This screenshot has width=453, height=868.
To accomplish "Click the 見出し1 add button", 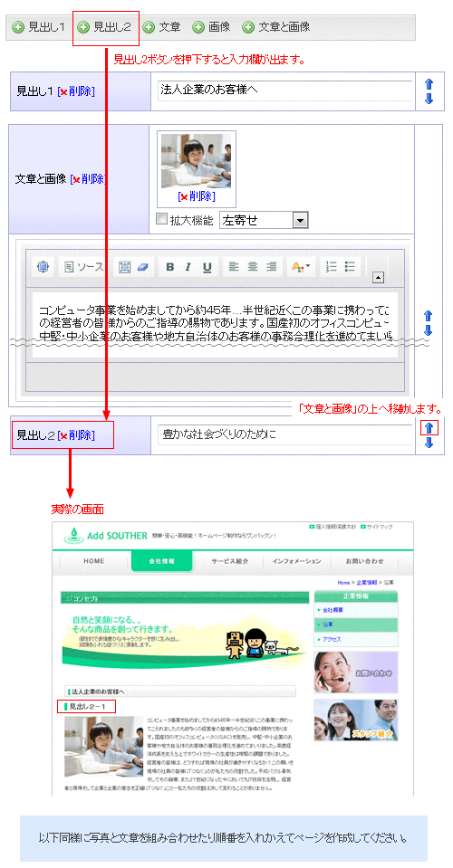I will pyautogui.click(x=39, y=26).
